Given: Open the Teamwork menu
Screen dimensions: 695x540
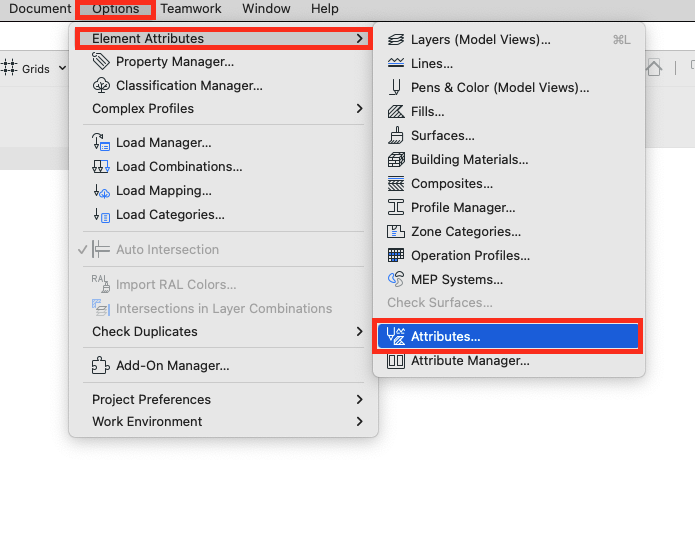Looking at the screenshot, I should pos(191,8).
